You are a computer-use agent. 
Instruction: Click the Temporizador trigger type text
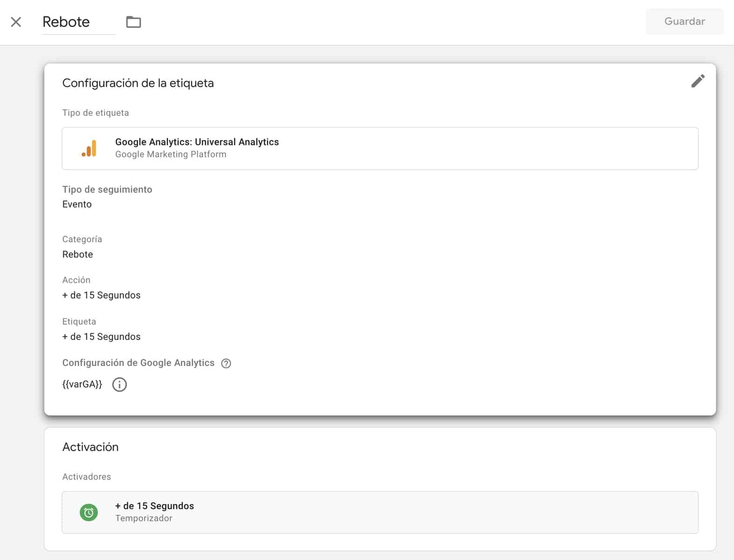coord(144,518)
